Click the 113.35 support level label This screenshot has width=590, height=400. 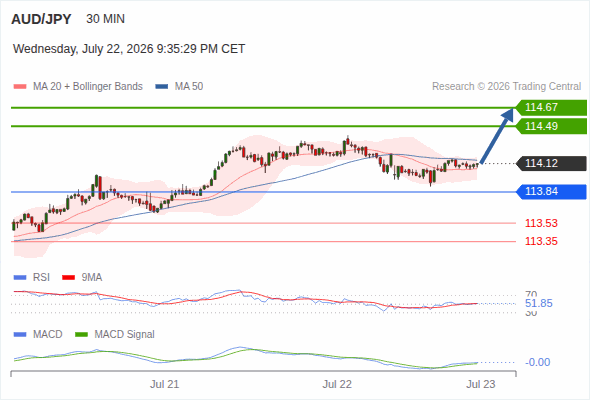coord(541,241)
